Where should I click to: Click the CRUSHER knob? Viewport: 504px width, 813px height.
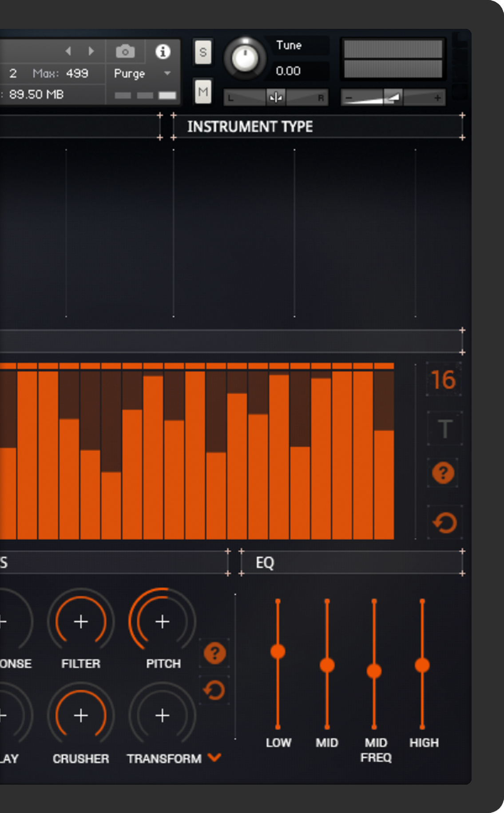[81, 716]
